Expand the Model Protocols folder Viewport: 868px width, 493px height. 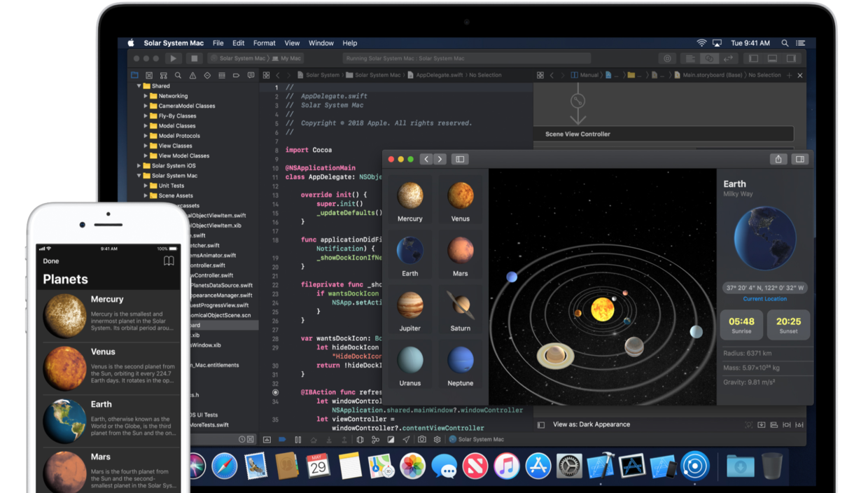coord(146,136)
